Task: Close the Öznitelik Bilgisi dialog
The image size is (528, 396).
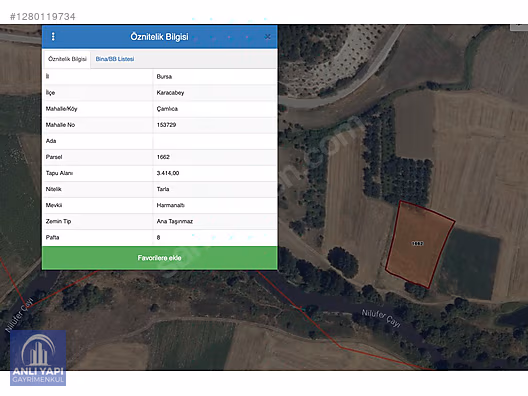Action: point(268,37)
